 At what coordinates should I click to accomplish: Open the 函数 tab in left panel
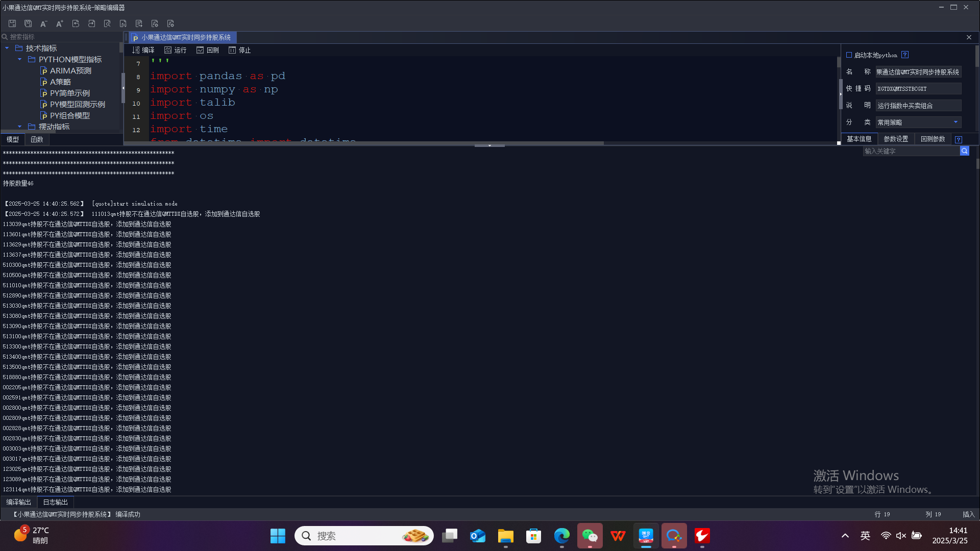point(37,139)
